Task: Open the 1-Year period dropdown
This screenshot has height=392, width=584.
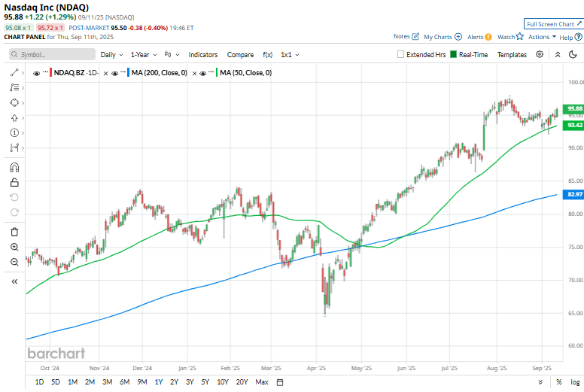Action: coord(144,55)
